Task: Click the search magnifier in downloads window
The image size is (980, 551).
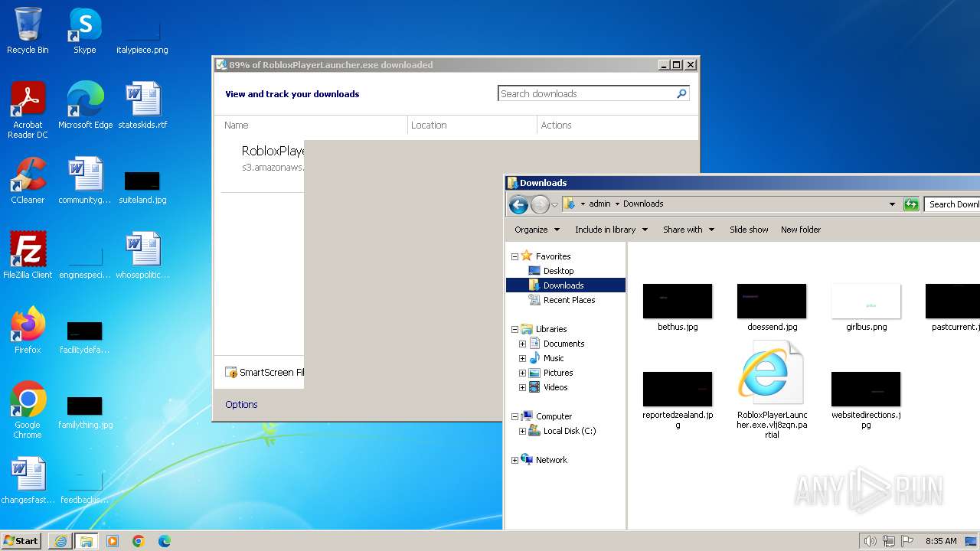Action: tap(681, 93)
